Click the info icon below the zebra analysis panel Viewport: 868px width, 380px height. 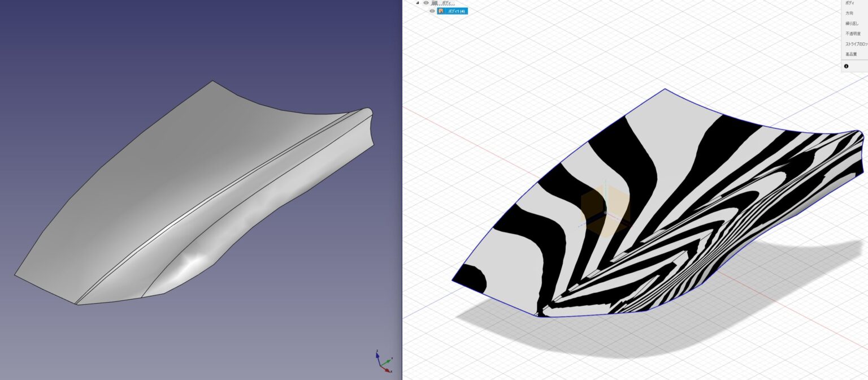click(846, 66)
